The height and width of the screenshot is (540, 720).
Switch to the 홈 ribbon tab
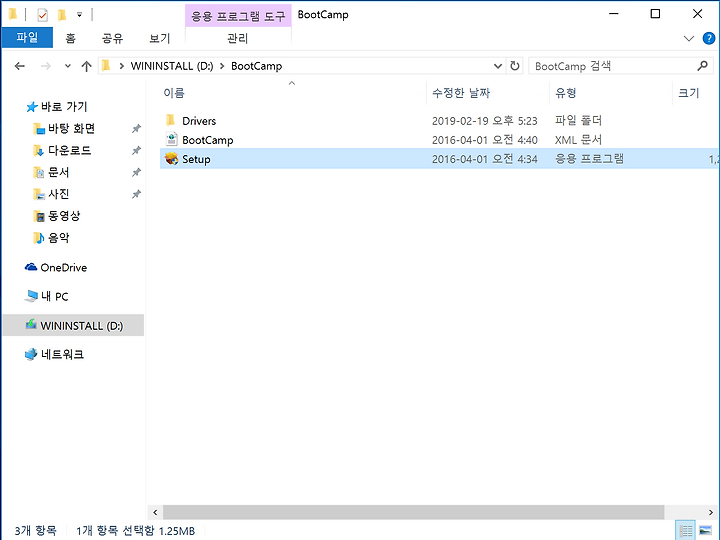click(x=70, y=38)
